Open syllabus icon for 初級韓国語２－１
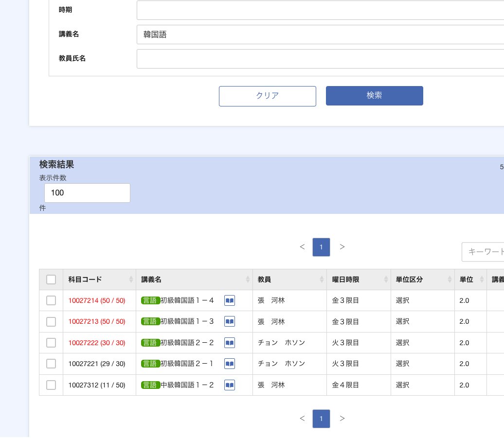Viewport: 504px width, 438px height. 229,364
